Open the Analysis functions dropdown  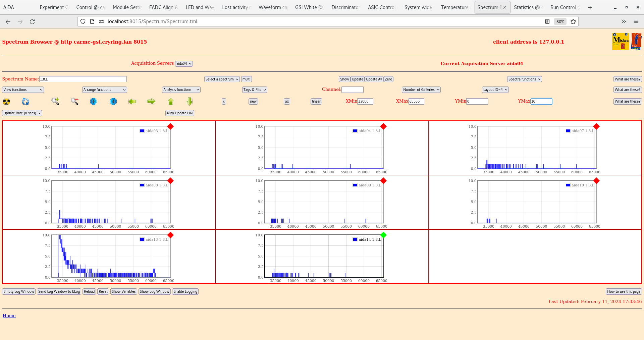(181, 90)
